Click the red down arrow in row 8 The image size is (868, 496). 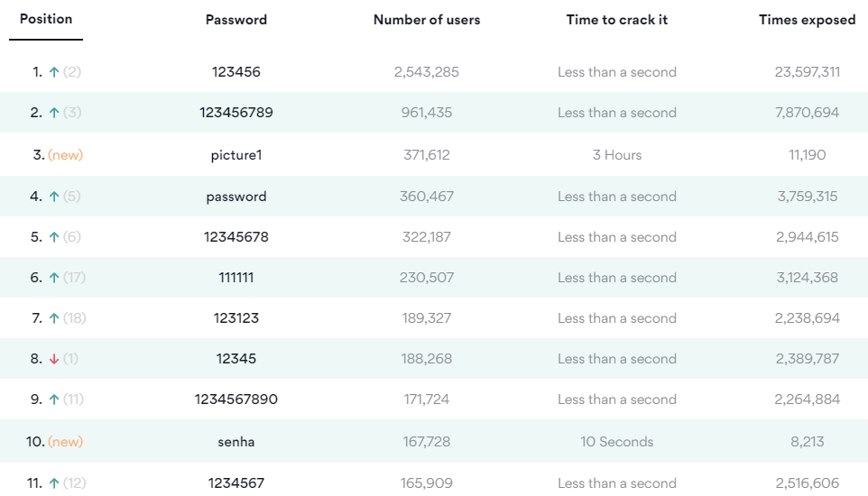click(x=54, y=359)
